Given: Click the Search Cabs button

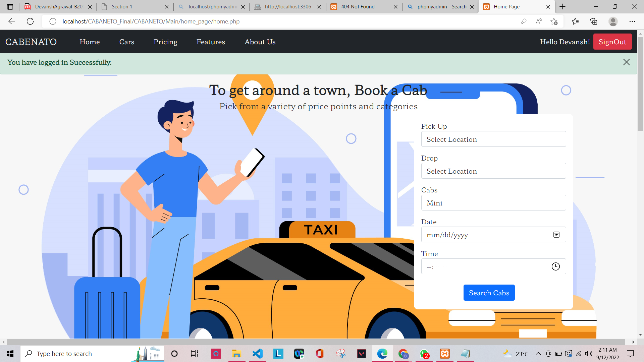Looking at the screenshot, I should 489,292.
